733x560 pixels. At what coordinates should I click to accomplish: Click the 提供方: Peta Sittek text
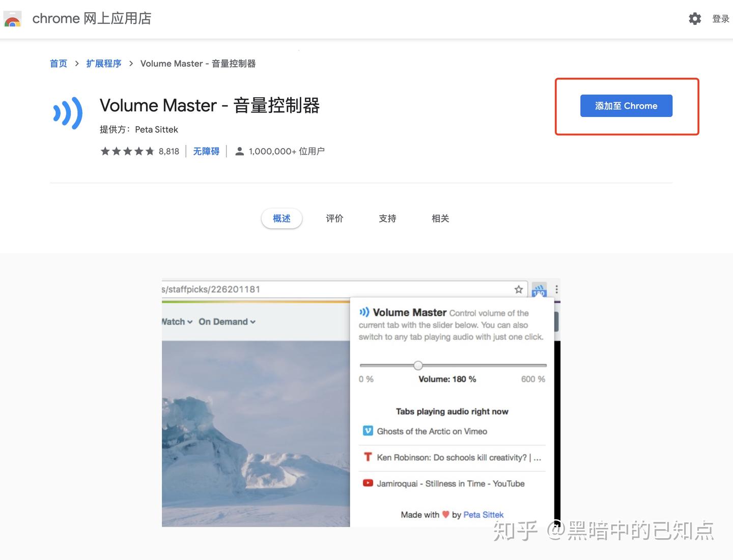coord(139,129)
